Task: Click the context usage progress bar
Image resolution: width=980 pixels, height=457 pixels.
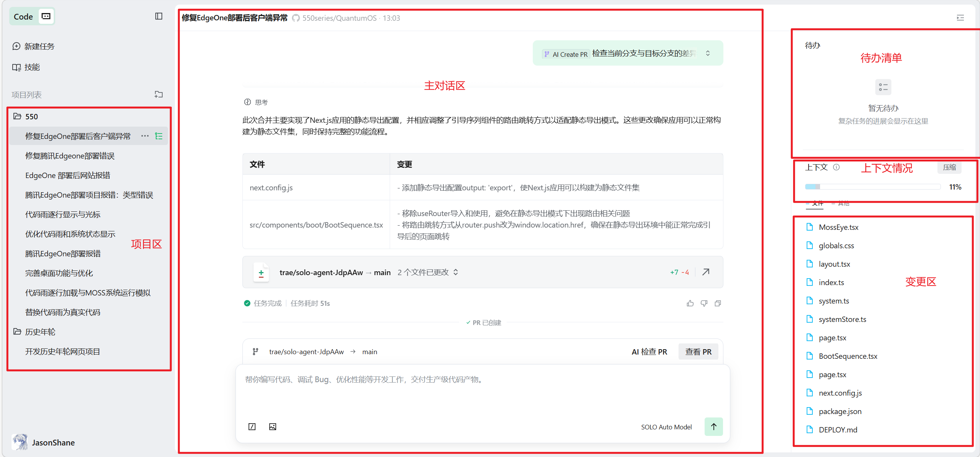Action: [872, 187]
